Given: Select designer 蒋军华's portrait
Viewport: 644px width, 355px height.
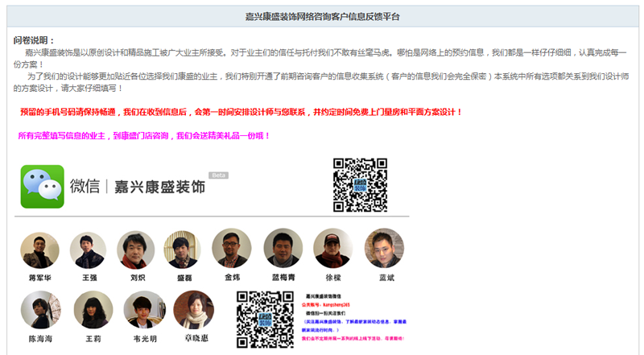Looking at the screenshot, I should click(39, 250).
